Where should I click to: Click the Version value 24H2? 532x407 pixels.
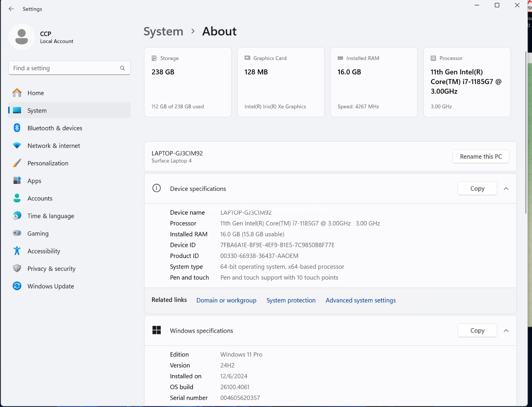[x=227, y=365]
